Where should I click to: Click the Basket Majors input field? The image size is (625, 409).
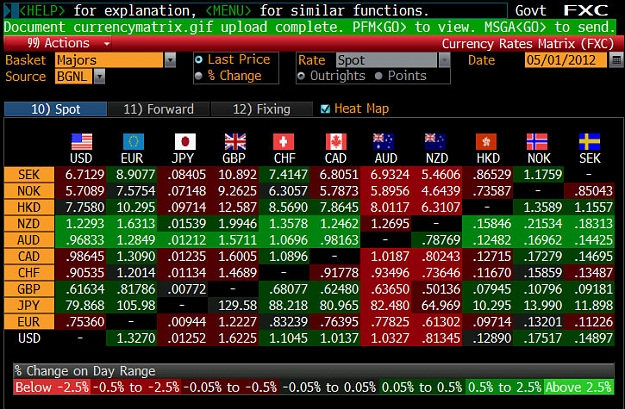tap(109, 60)
